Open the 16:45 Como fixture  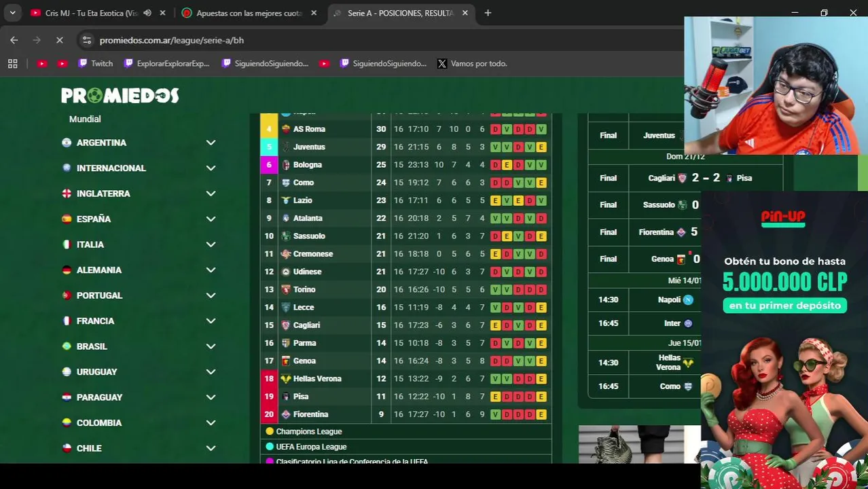pyautogui.click(x=645, y=386)
